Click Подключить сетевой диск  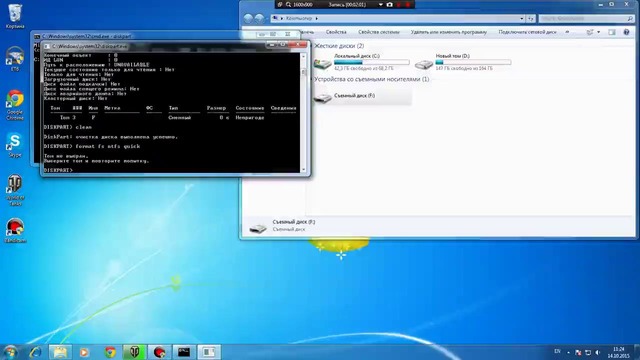pos(527,32)
